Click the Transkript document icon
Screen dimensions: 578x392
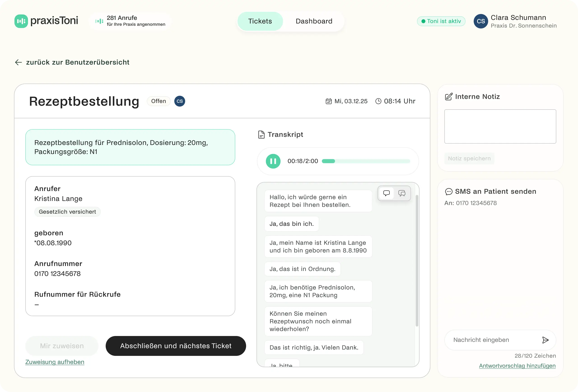pos(261,135)
